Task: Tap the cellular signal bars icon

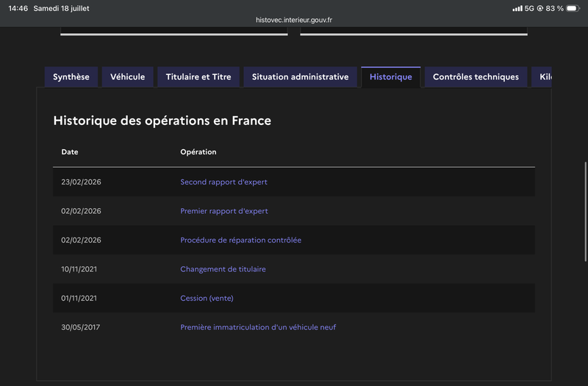Action: coord(517,8)
